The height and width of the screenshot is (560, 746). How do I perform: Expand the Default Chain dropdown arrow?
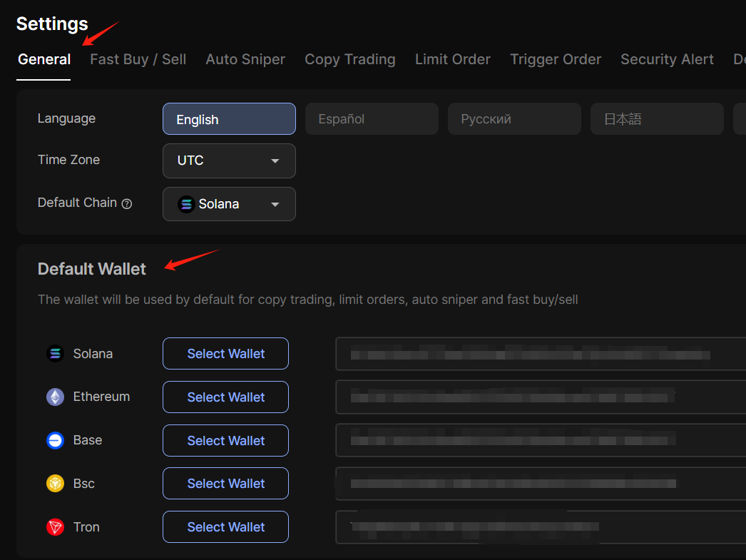click(x=275, y=205)
